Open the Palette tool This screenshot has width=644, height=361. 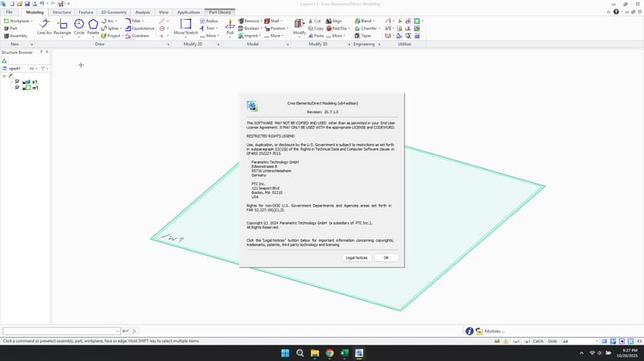(94, 27)
